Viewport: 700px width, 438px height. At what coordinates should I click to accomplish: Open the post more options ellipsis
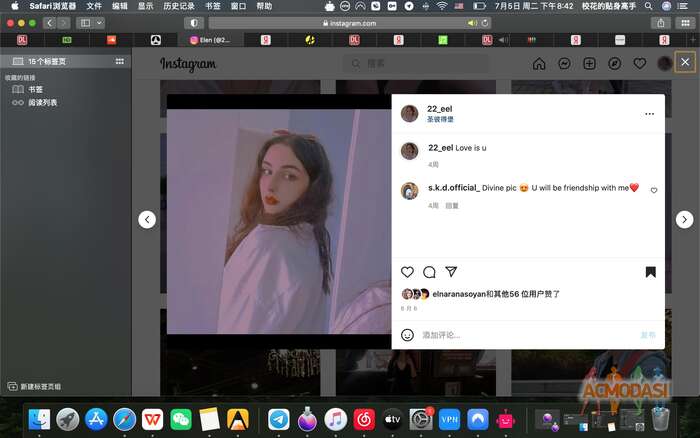(649, 114)
